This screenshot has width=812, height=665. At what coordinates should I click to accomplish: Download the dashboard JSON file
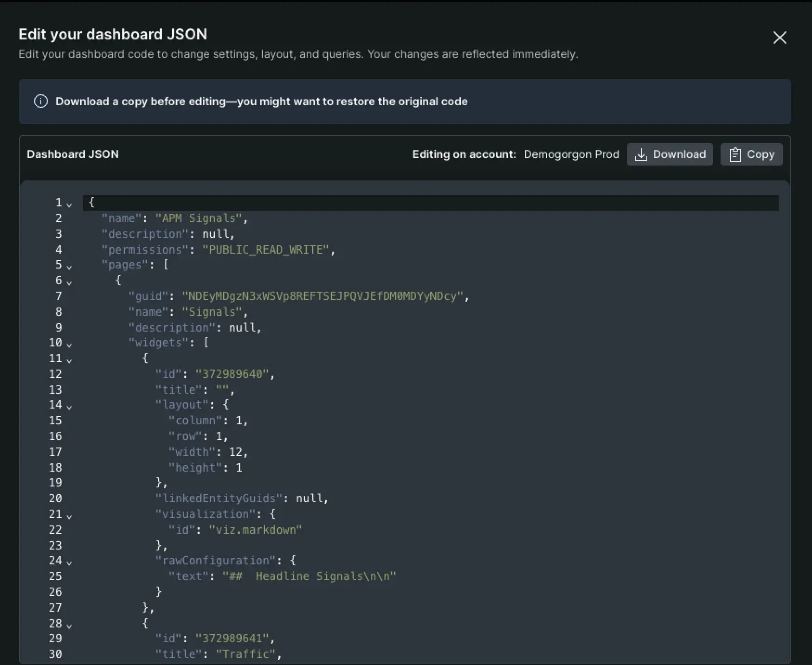tap(670, 154)
